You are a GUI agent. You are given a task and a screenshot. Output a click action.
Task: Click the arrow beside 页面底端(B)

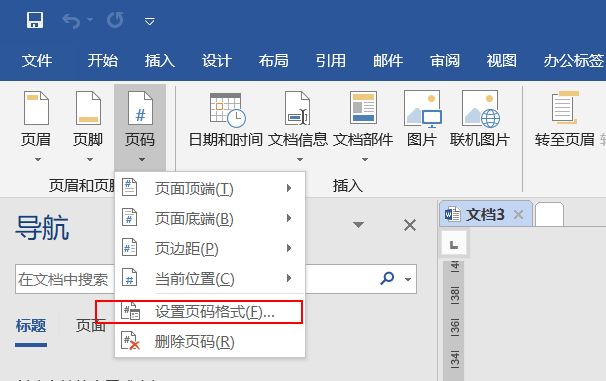tap(289, 218)
